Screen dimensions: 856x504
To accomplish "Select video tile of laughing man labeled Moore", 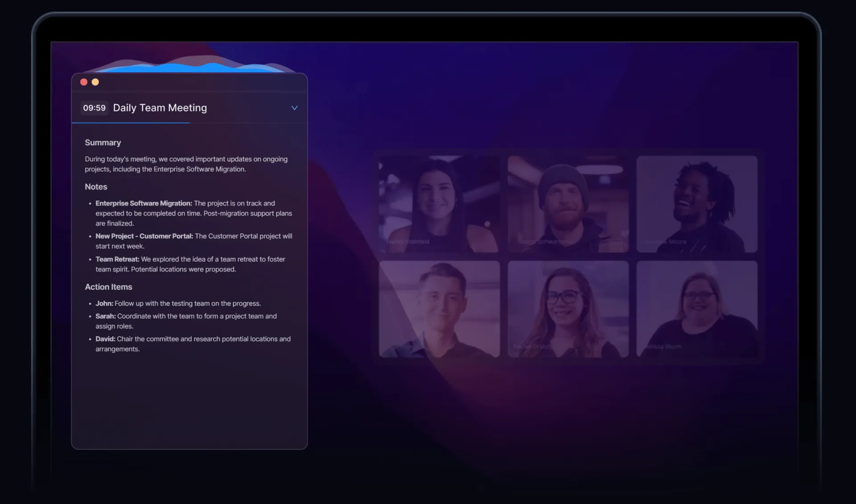I will click(697, 204).
